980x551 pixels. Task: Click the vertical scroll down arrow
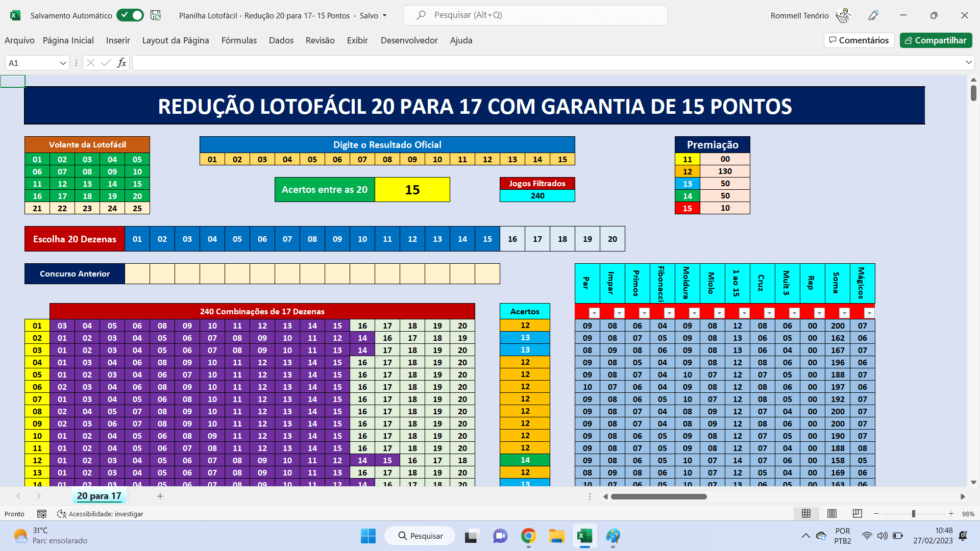973,482
